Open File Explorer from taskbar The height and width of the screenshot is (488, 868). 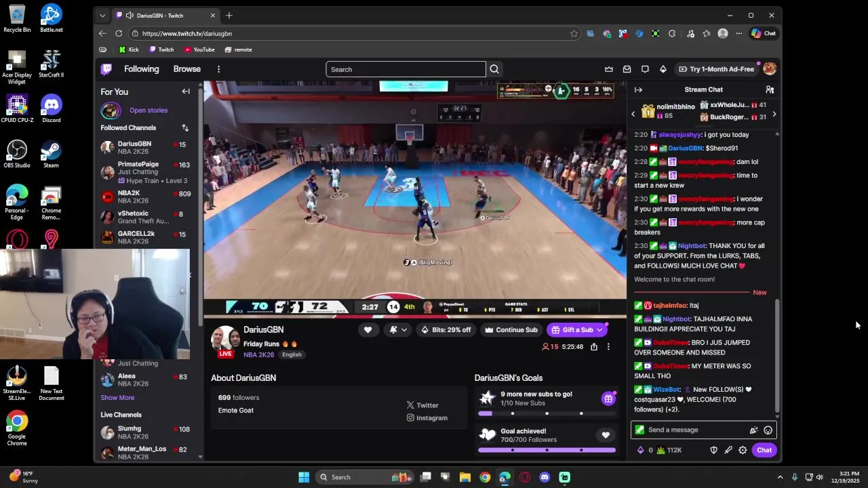[x=465, y=477]
